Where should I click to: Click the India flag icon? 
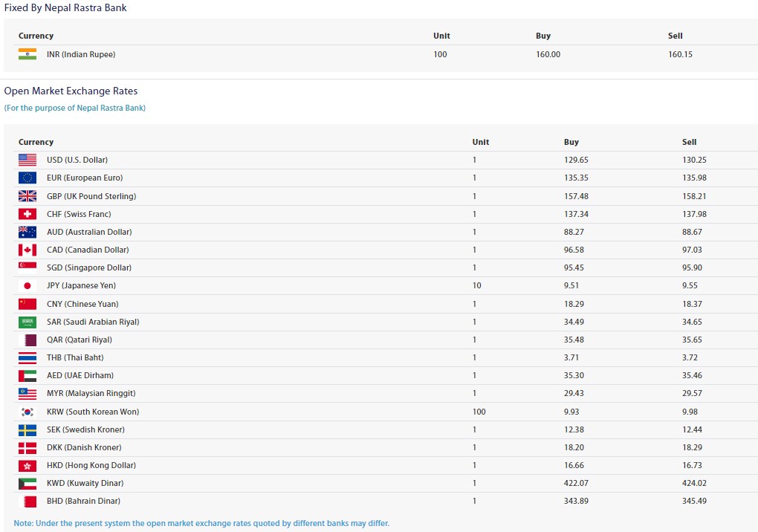27,54
